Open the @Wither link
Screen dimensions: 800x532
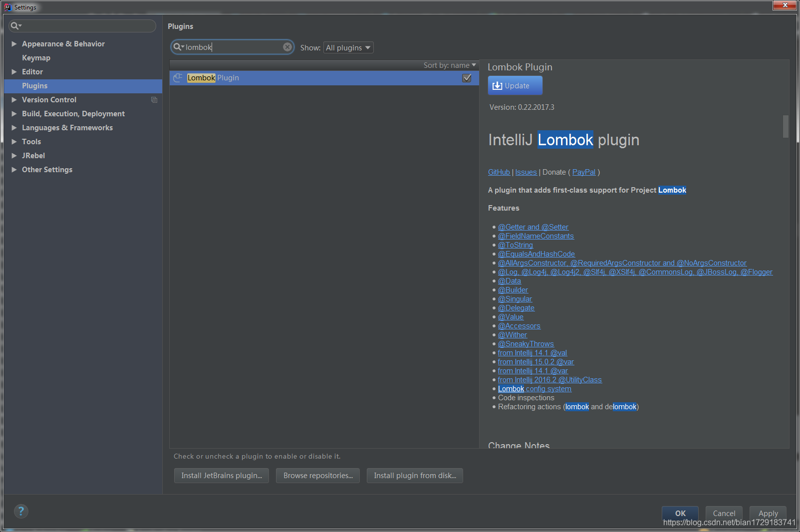click(513, 335)
